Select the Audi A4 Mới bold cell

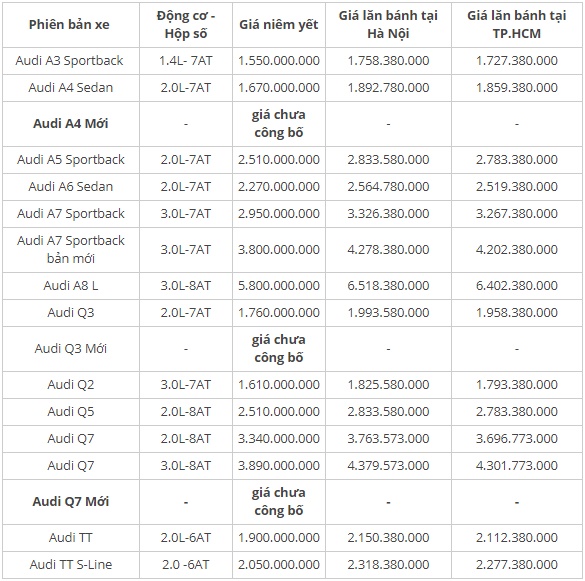pyautogui.click(x=71, y=124)
